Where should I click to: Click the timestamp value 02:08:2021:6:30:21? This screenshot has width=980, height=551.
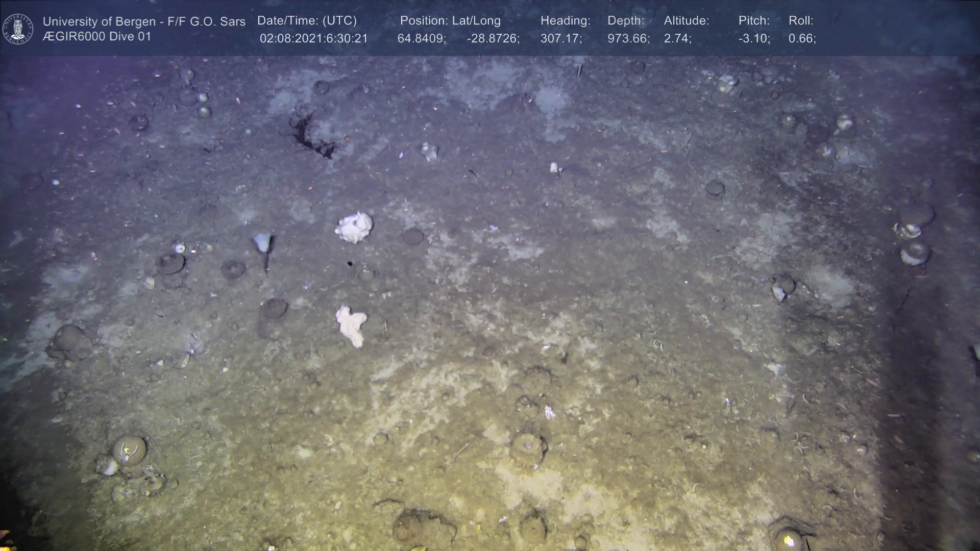(x=313, y=39)
